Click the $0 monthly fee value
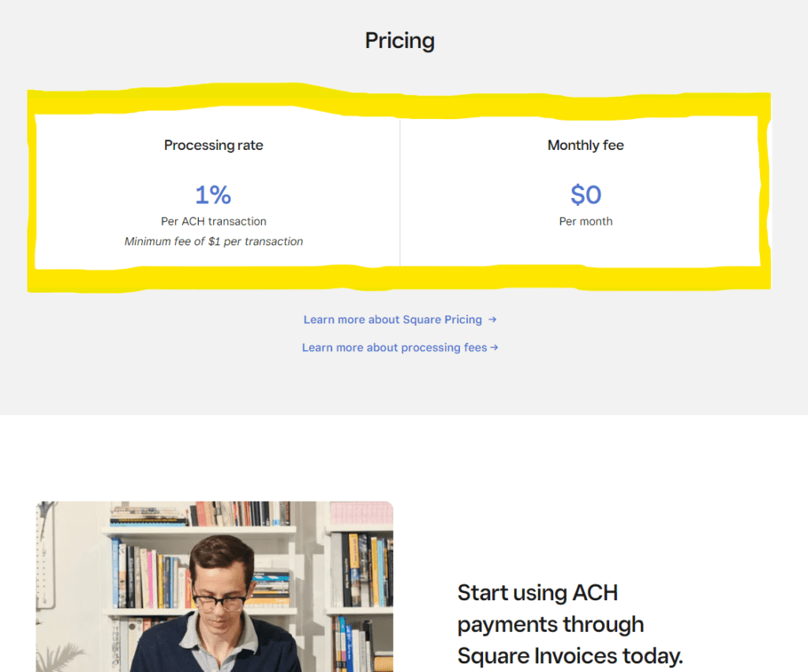 tap(585, 194)
